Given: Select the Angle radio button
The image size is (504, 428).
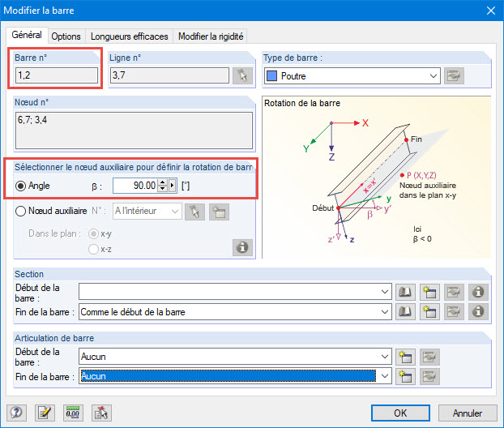Looking at the screenshot, I should tap(20, 186).
